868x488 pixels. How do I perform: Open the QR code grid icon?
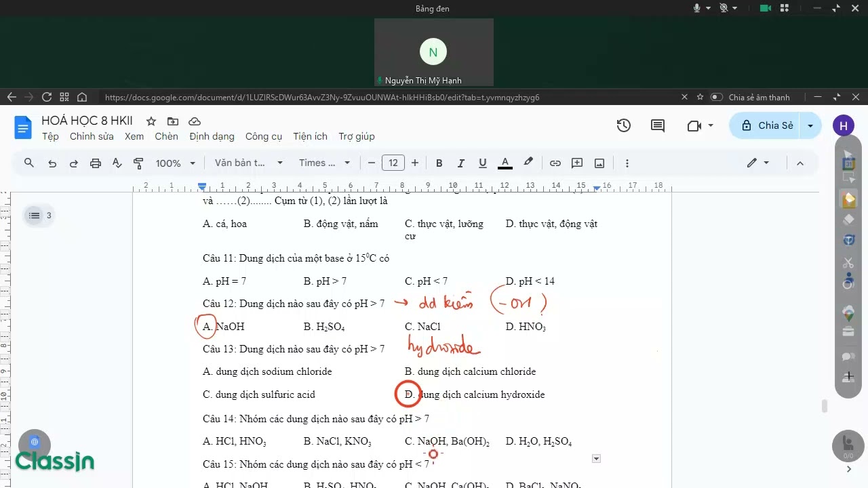pos(64,97)
